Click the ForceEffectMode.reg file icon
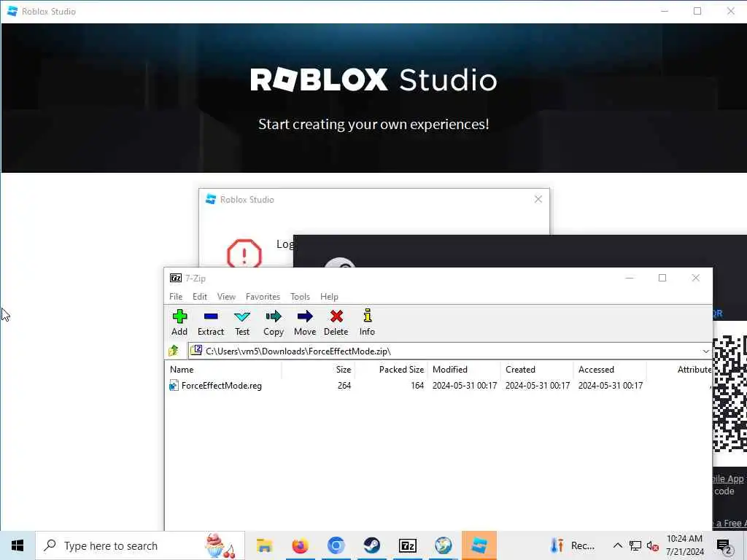The image size is (747, 560). pyautogui.click(x=174, y=386)
